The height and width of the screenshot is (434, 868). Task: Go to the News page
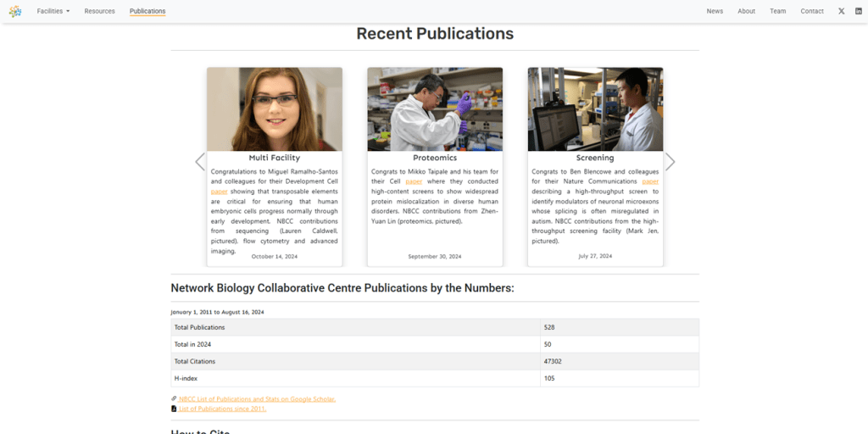[x=715, y=11]
